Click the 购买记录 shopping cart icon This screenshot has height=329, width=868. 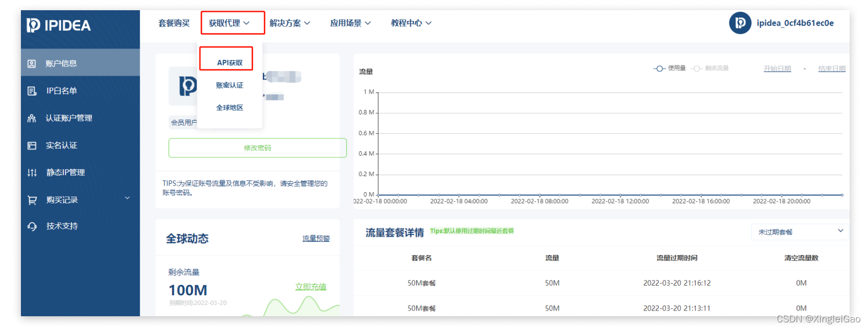[x=32, y=200]
